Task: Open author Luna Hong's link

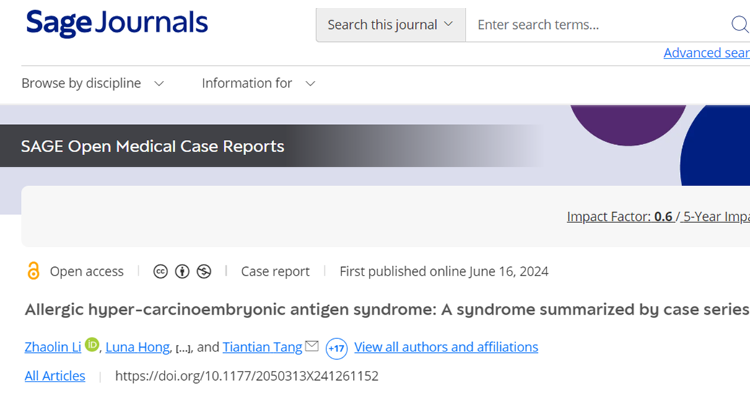Action: pos(138,347)
